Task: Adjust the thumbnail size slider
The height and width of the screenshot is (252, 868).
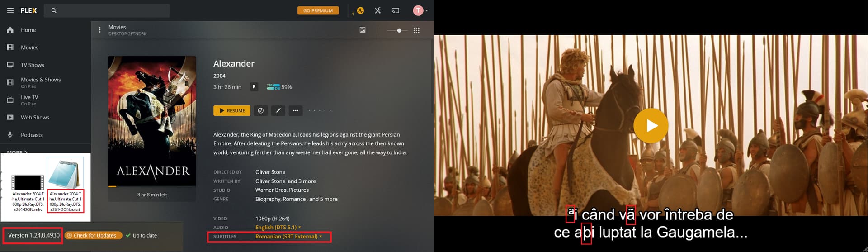Action: coord(397,30)
